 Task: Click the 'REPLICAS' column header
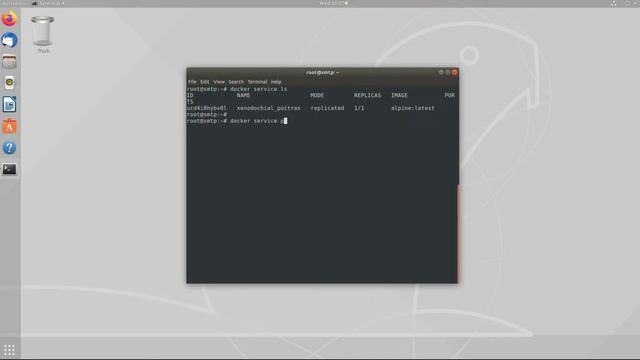pos(367,96)
